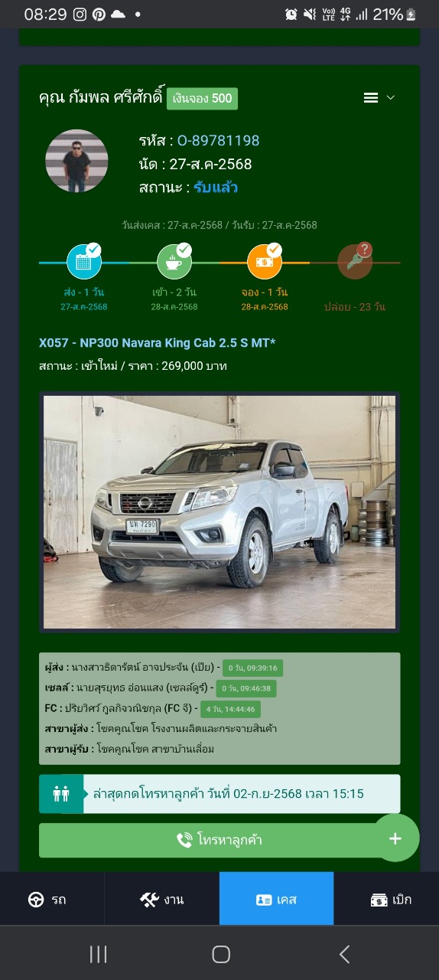Open case code O-89781198 link

click(218, 141)
